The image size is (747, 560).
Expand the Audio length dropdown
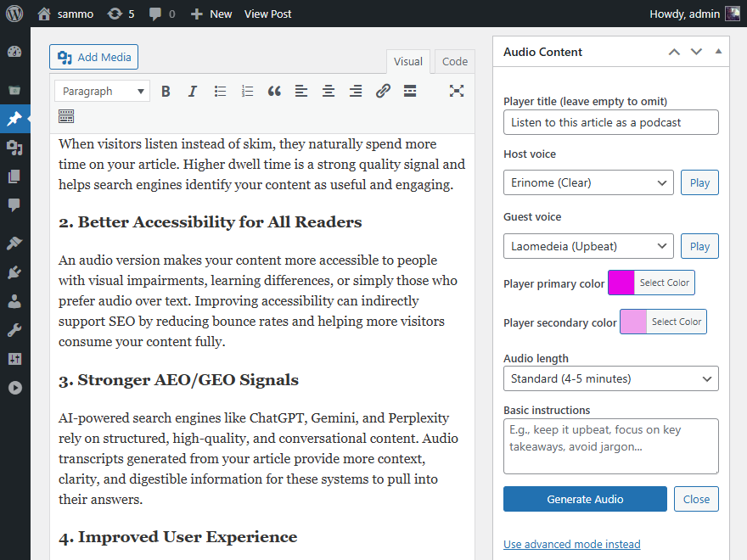[x=610, y=378]
